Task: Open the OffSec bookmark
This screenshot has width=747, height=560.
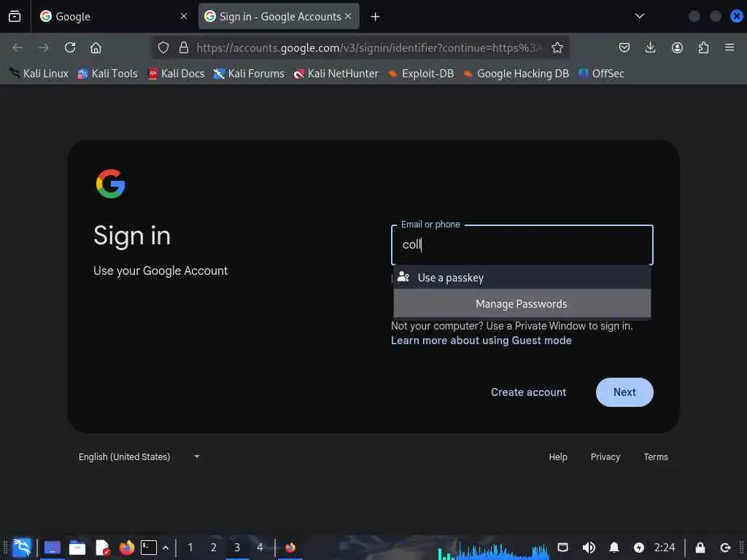Action: (601, 74)
